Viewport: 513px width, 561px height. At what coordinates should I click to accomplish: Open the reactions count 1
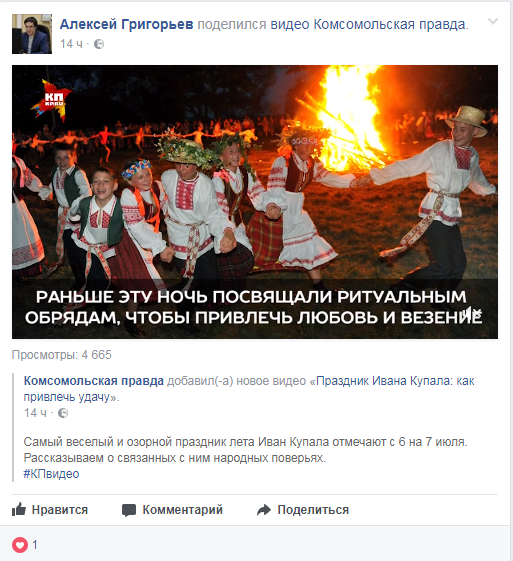click(35, 545)
